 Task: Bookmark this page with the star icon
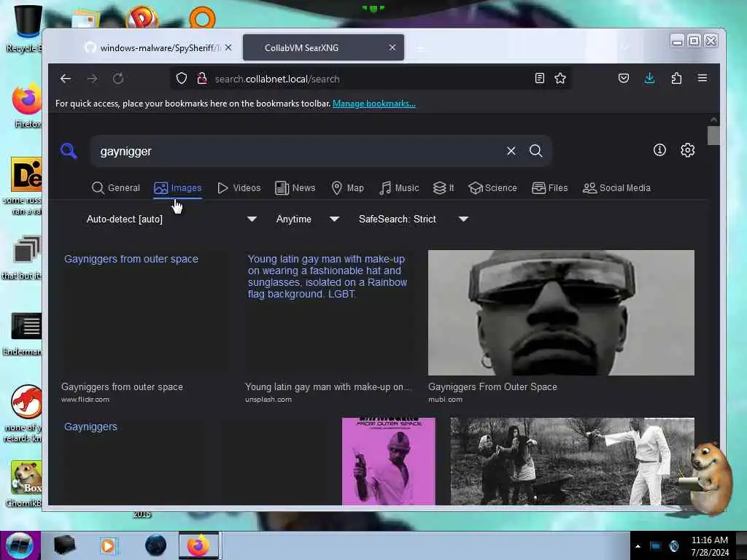(560, 78)
